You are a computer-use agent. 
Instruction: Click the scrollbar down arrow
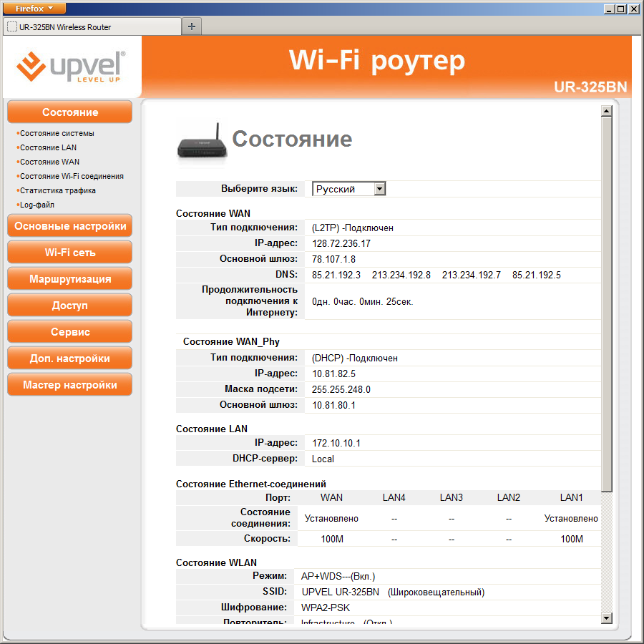(x=607, y=618)
